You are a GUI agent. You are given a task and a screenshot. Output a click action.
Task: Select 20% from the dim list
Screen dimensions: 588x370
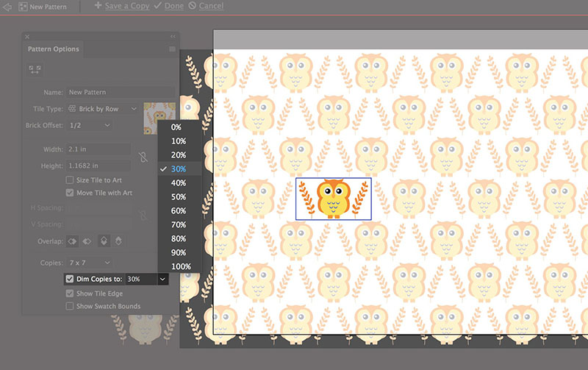tap(179, 155)
